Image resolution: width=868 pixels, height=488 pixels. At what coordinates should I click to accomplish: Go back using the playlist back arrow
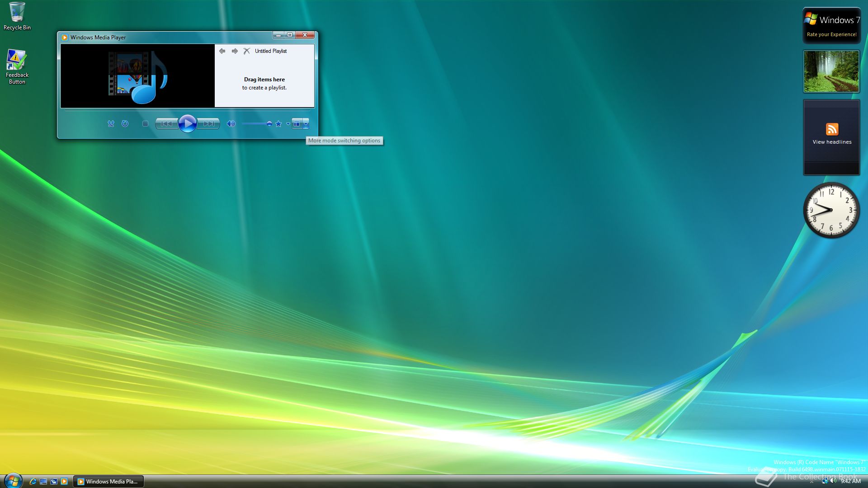coord(222,51)
